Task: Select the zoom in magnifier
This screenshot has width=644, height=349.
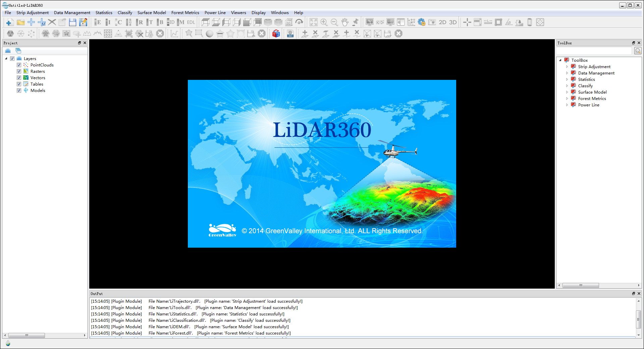Action: (324, 22)
